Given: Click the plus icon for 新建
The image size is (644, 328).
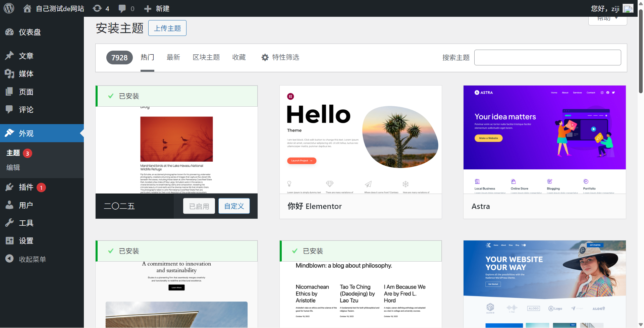Looking at the screenshot, I should coord(148,8).
